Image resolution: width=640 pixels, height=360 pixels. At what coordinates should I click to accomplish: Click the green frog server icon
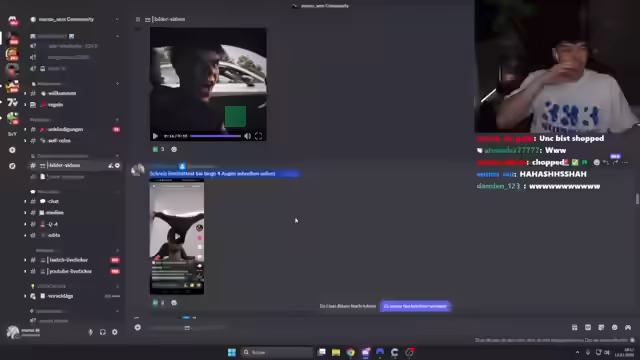pos(12,118)
